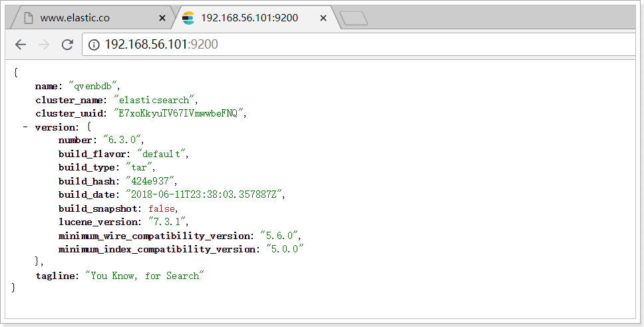644x327 pixels.
Task: Switch to the www.elastic.co tab
Action: click(92, 18)
